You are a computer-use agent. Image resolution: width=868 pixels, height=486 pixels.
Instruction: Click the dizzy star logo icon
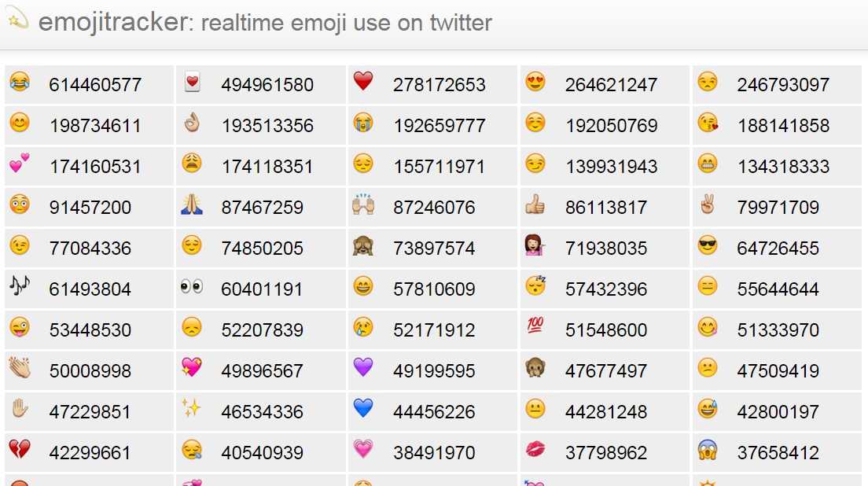[18, 21]
